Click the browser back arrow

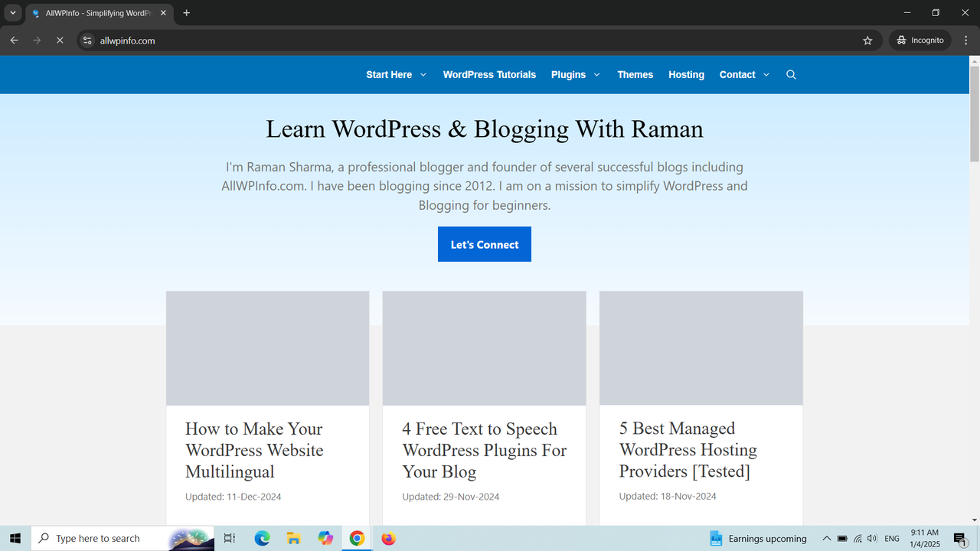point(14,41)
